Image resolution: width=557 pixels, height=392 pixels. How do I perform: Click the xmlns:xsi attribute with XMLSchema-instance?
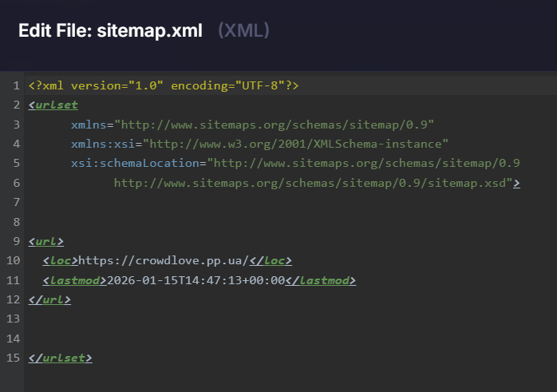point(259,144)
